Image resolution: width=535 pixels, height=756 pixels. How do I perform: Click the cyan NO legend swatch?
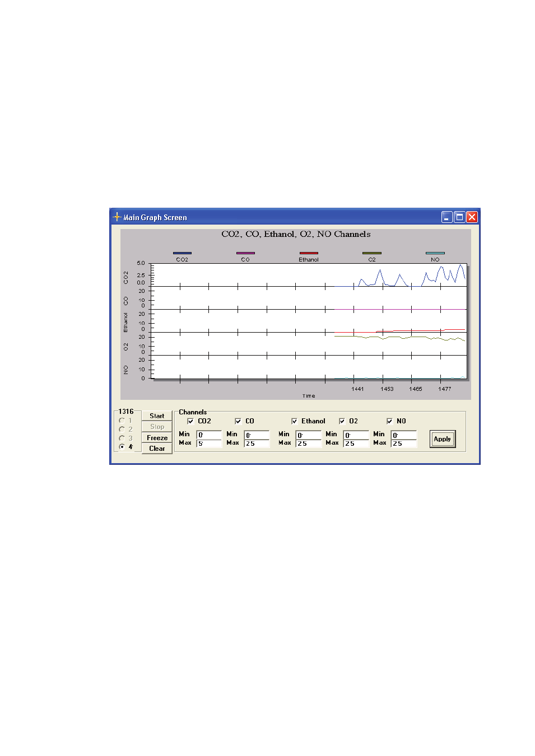click(x=435, y=253)
